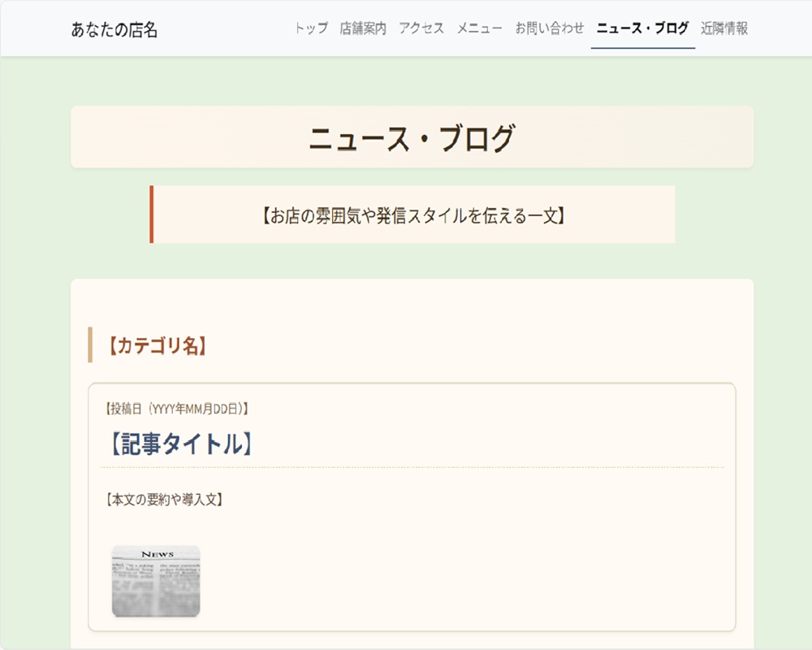Viewport: 812px width, 650px height.
Task: Open the News thumbnail image
Action: (x=156, y=580)
